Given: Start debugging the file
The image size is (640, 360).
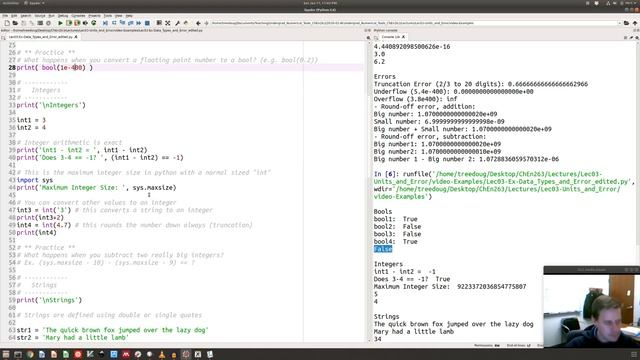Looking at the screenshot, I should (x=106, y=23).
